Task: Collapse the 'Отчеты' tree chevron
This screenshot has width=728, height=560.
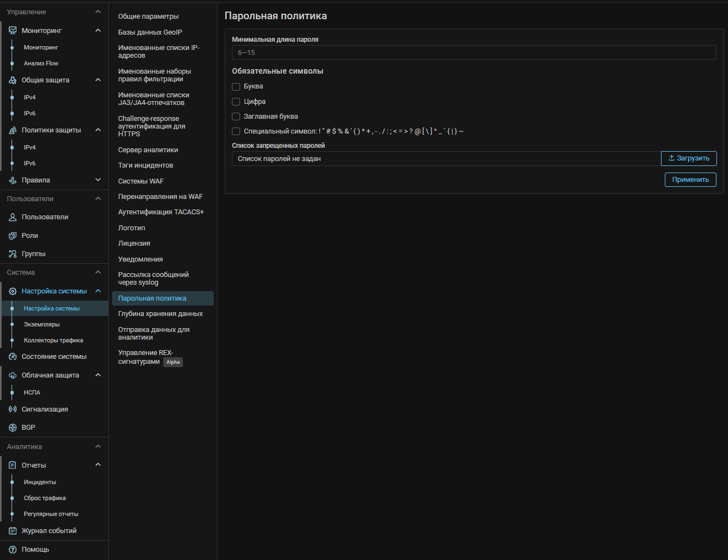Action: 98,465
